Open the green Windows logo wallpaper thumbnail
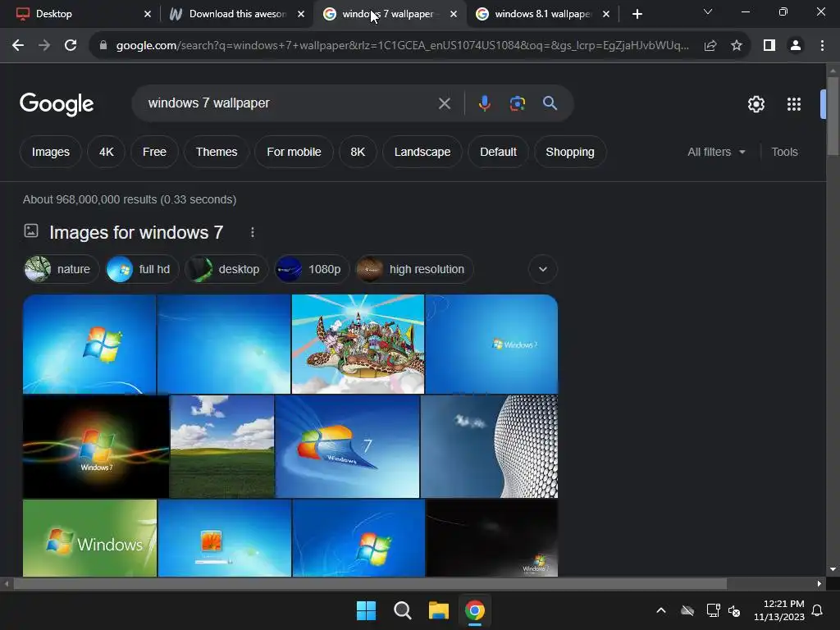Viewport: 840px width, 630px height. (x=90, y=538)
